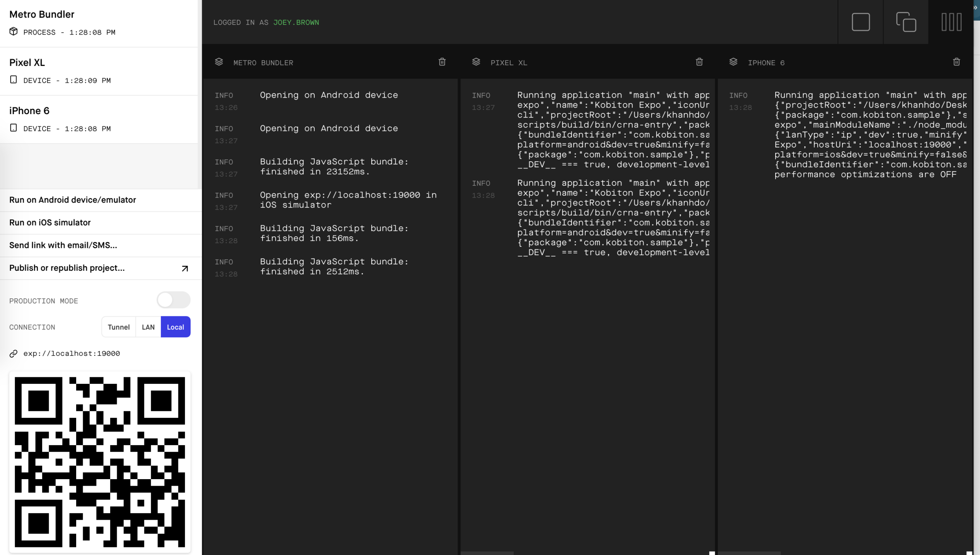Image resolution: width=980 pixels, height=555 pixels.
Task: Select LAN connection type
Action: point(148,327)
